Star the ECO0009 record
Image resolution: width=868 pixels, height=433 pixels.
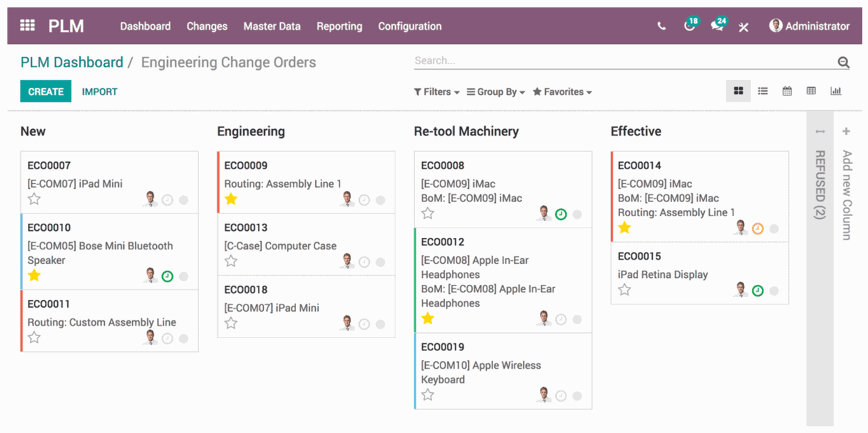click(231, 199)
